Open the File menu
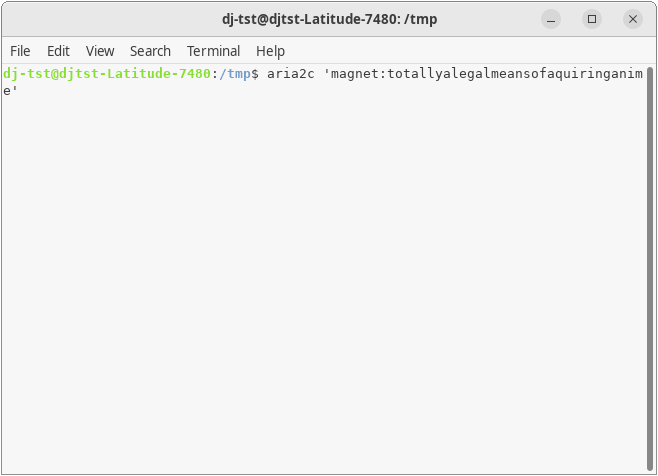The image size is (658, 476). coord(20,51)
